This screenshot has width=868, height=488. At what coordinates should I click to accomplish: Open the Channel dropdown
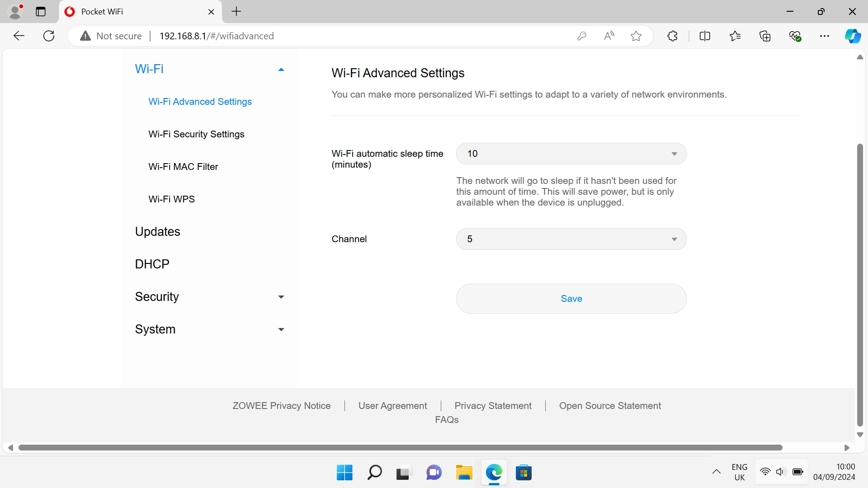[x=571, y=239]
